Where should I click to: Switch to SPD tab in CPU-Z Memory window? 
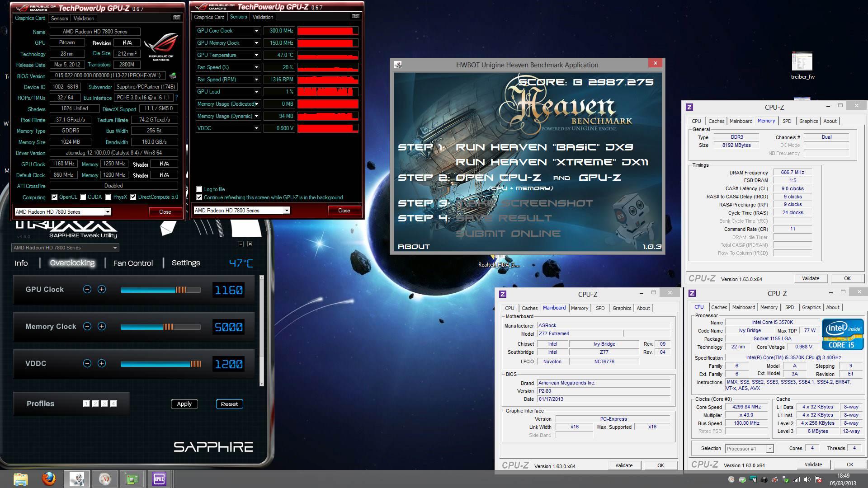[787, 121]
